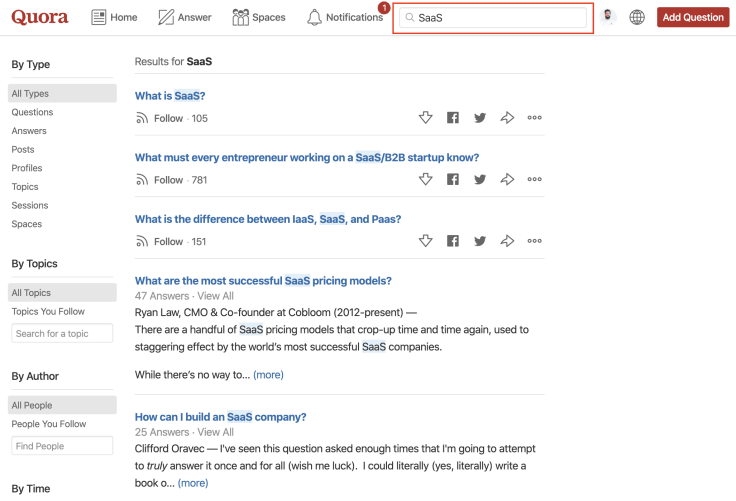
Task: Click the Add Question button
Action: (x=693, y=17)
